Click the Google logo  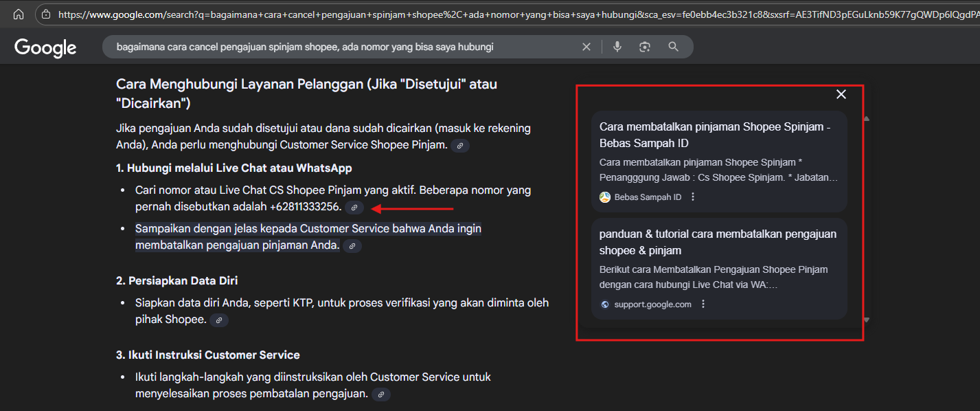pyautogui.click(x=45, y=47)
